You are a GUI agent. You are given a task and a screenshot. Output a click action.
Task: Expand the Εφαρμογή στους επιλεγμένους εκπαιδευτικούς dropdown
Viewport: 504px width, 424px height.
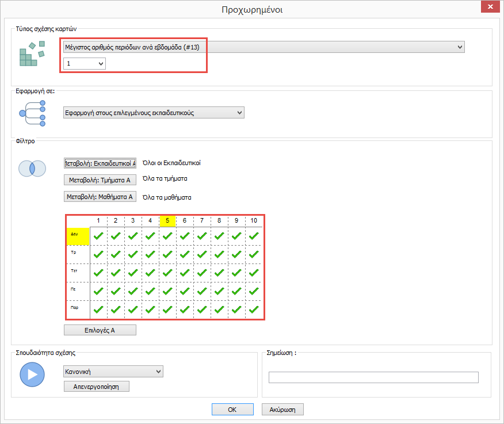[x=154, y=113]
